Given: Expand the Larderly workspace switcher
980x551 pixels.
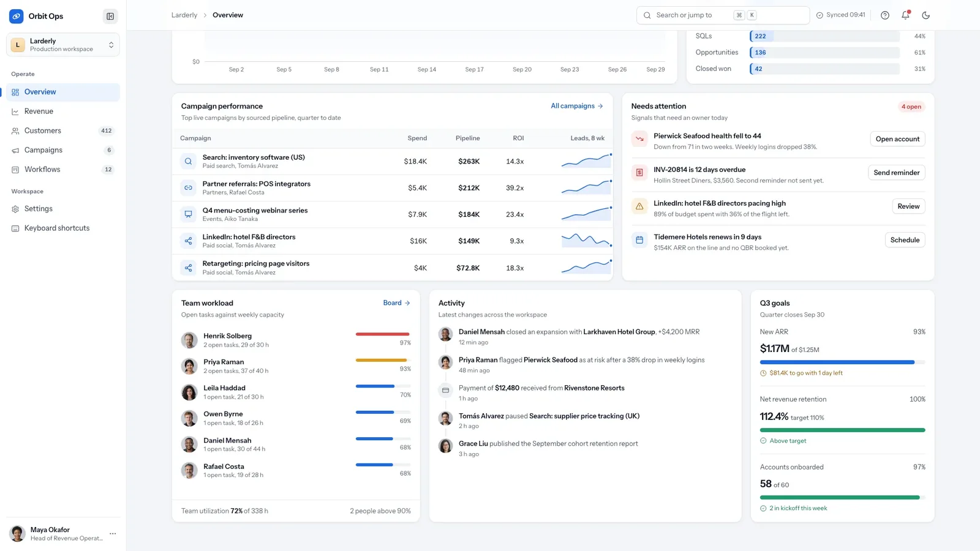Looking at the screenshot, I should [63, 45].
